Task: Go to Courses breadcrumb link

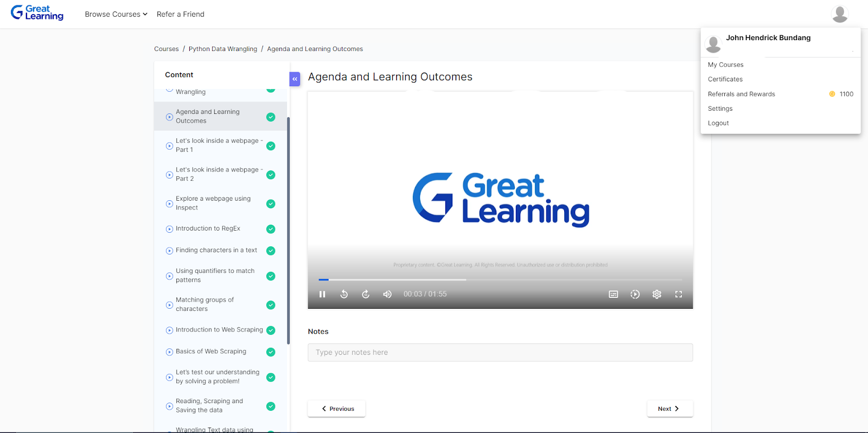Action: (166, 49)
